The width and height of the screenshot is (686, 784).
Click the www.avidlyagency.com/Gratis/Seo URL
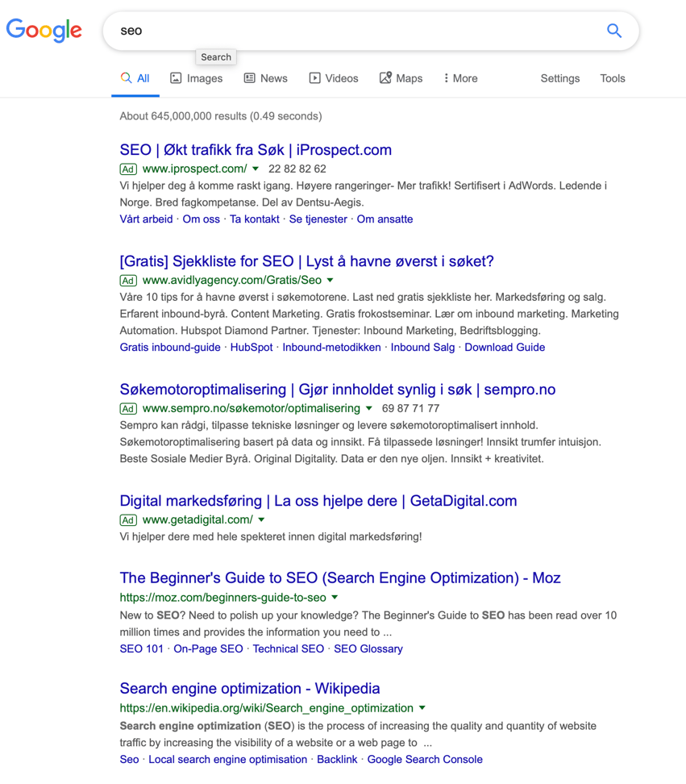point(232,281)
